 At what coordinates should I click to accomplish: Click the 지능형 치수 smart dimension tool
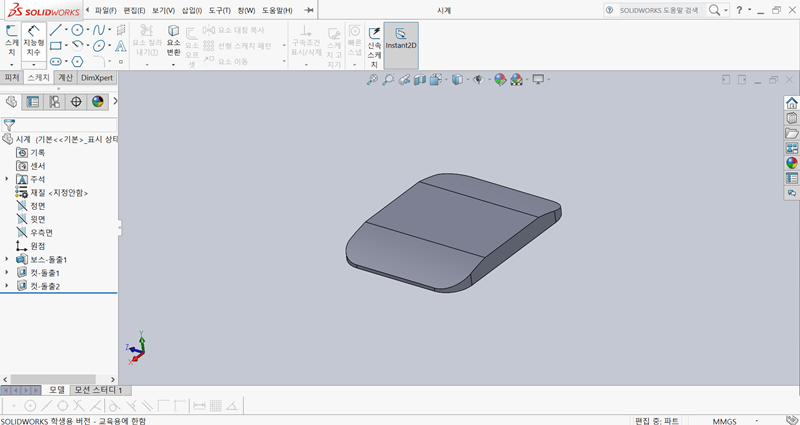(34, 41)
